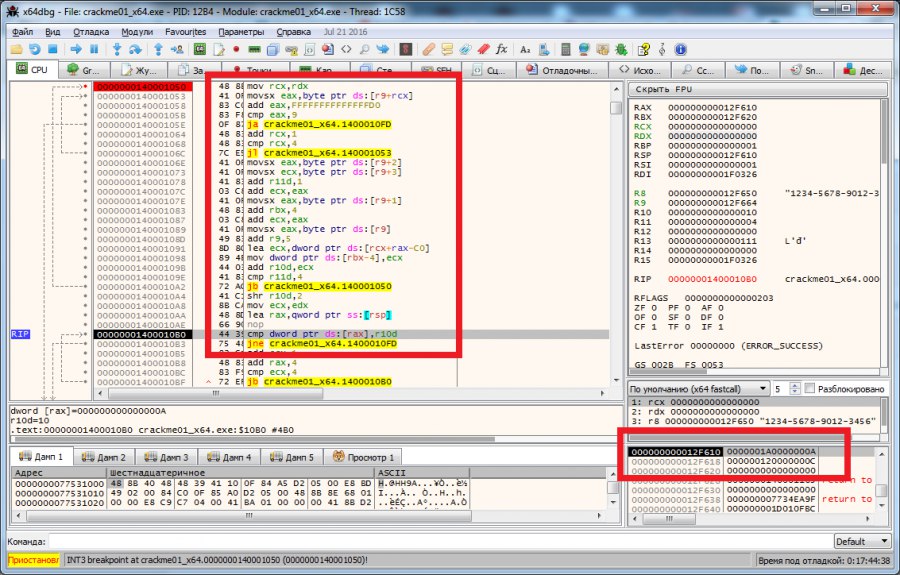Run the program with arrow icon
The width and height of the screenshot is (900, 575).
click(x=76, y=49)
